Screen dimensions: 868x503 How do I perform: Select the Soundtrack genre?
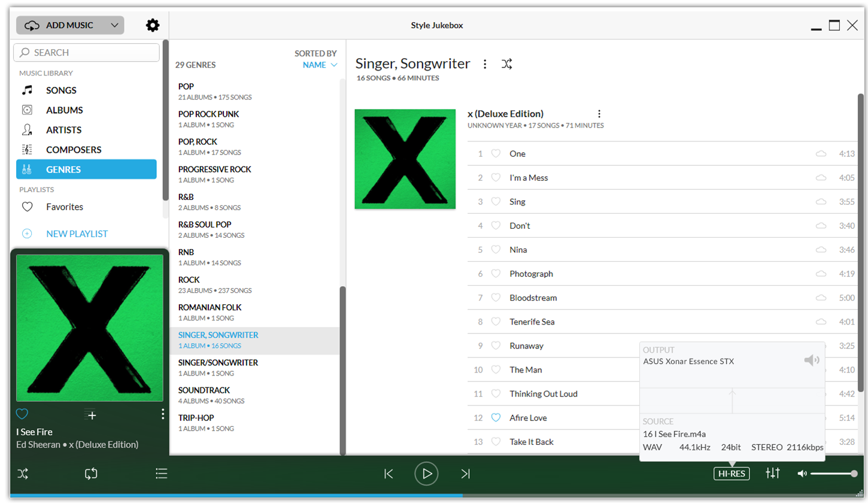click(x=254, y=395)
